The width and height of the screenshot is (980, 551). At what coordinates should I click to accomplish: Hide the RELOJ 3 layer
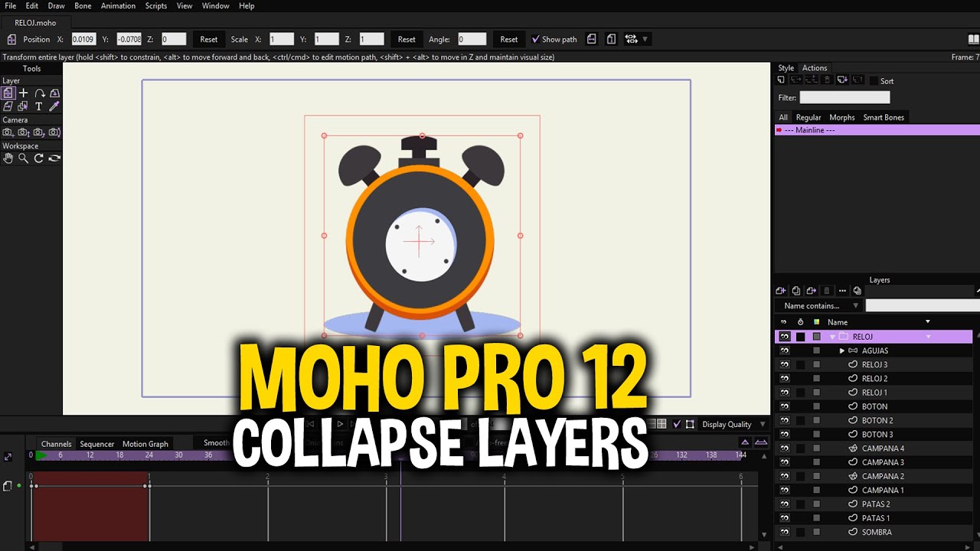pyautogui.click(x=785, y=365)
